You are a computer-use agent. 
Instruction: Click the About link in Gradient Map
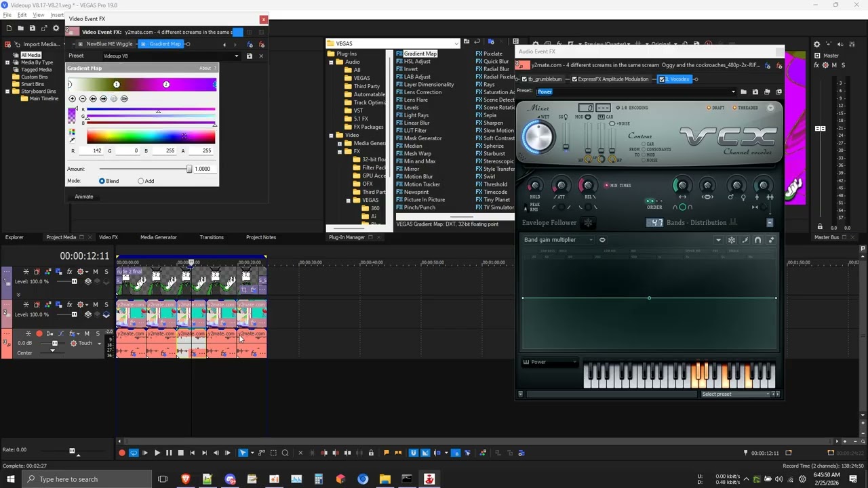click(x=205, y=68)
